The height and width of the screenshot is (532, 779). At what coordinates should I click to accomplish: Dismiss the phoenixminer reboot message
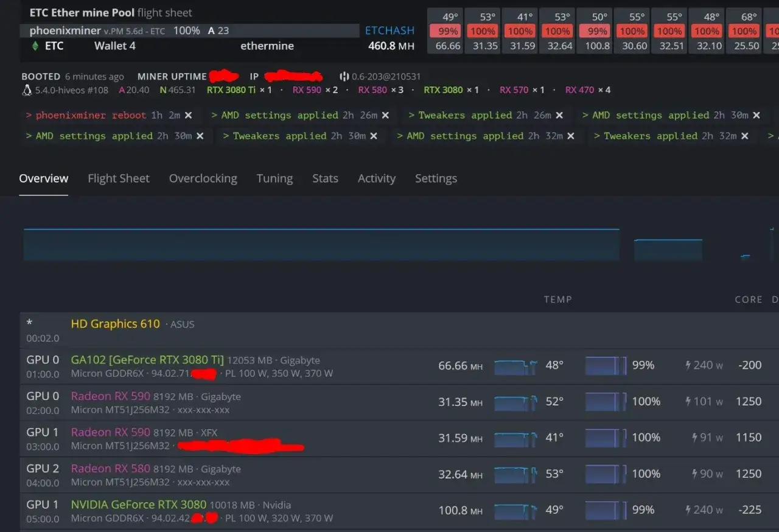189,115
